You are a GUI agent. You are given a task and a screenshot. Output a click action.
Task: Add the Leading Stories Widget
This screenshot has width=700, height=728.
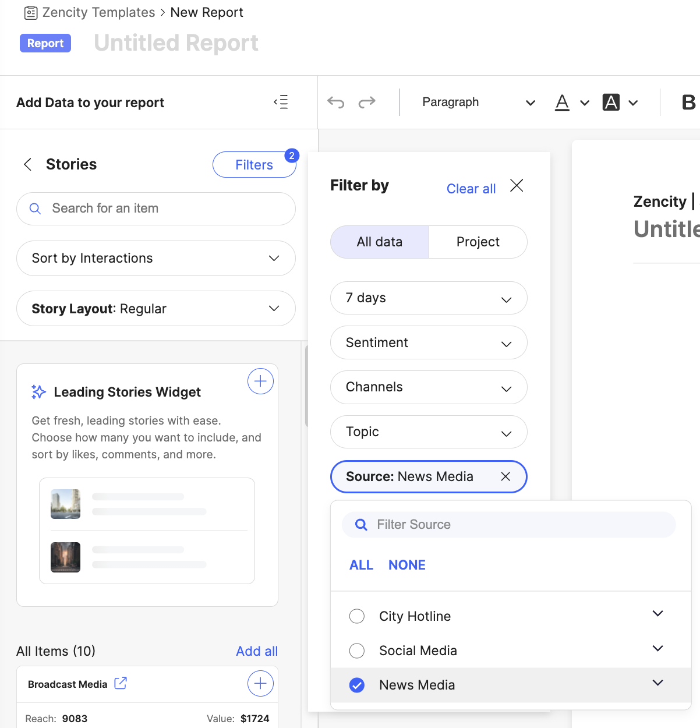point(260,381)
